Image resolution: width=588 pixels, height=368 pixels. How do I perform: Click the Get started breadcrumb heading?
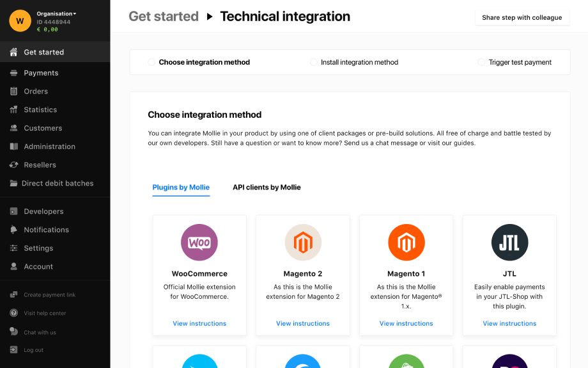tap(164, 17)
